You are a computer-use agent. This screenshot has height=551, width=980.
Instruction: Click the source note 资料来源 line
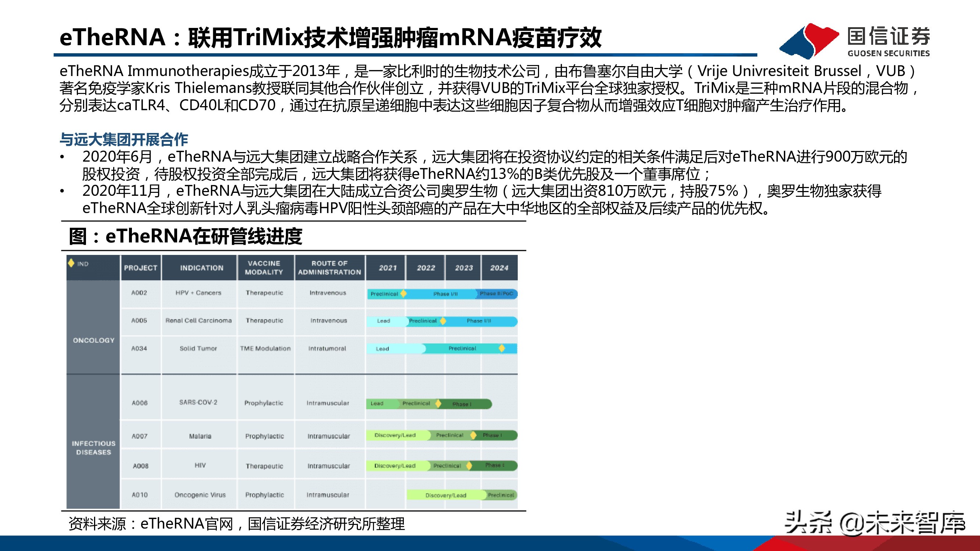pyautogui.click(x=236, y=524)
